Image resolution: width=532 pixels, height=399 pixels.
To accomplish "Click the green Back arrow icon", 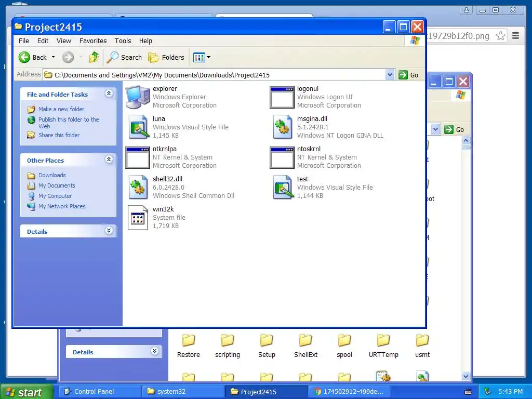I will click(24, 57).
